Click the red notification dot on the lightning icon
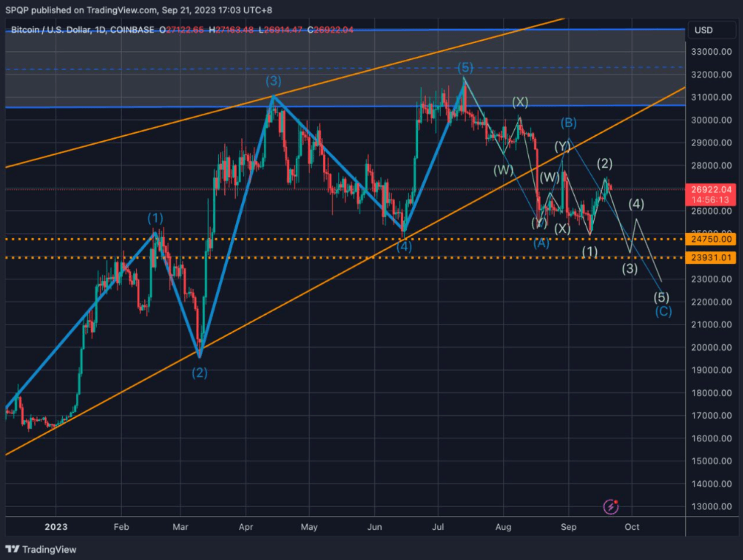 [x=617, y=501]
